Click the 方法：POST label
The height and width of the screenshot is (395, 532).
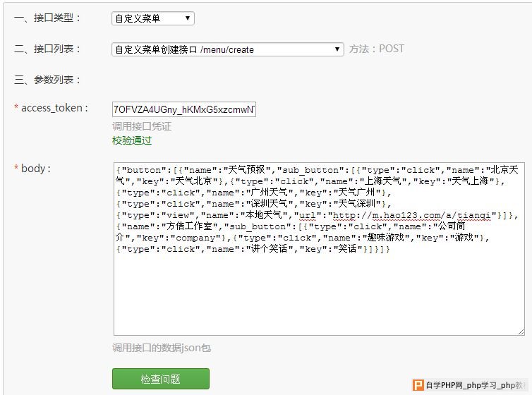coord(377,49)
